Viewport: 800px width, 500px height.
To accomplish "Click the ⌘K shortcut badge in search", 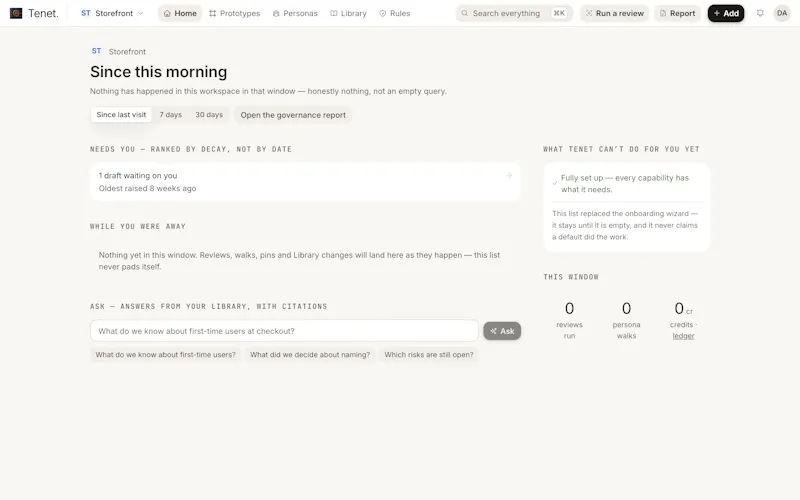I will coord(559,13).
